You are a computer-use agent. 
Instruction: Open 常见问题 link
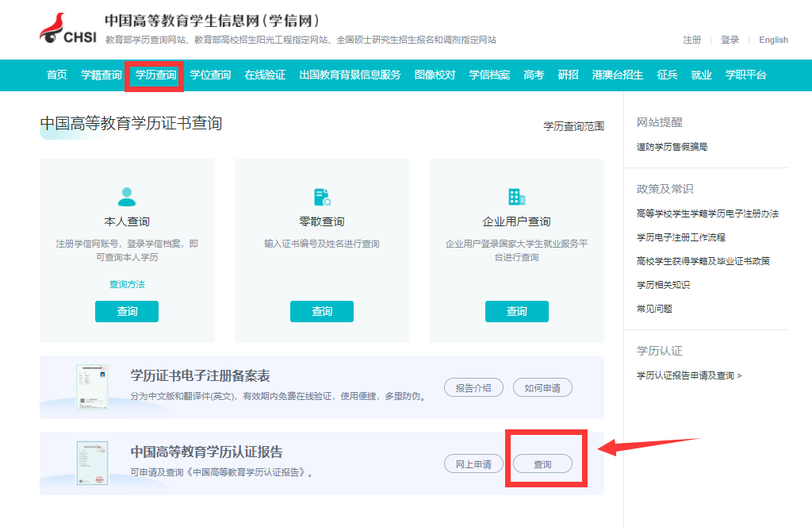pyautogui.click(x=654, y=309)
